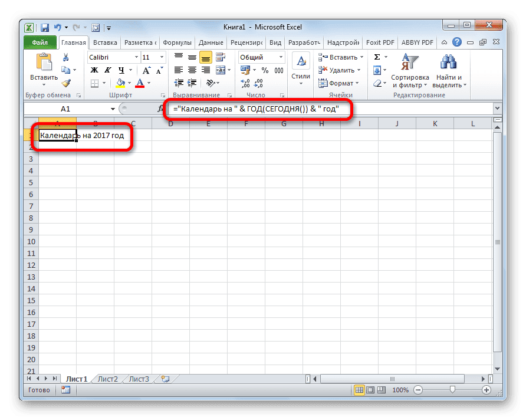Select the italic К formatting icon
The height and width of the screenshot is (420, 526).
tap(107, 69)
